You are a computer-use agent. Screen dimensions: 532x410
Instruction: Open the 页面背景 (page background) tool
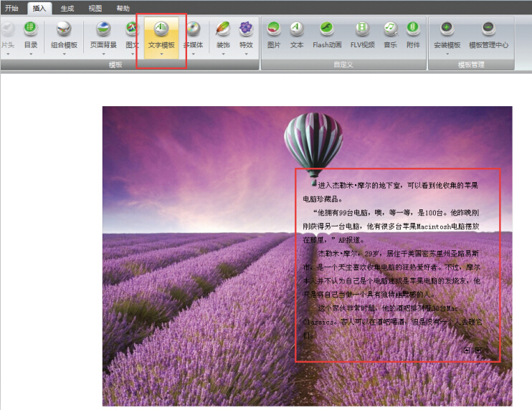point(103,29)
